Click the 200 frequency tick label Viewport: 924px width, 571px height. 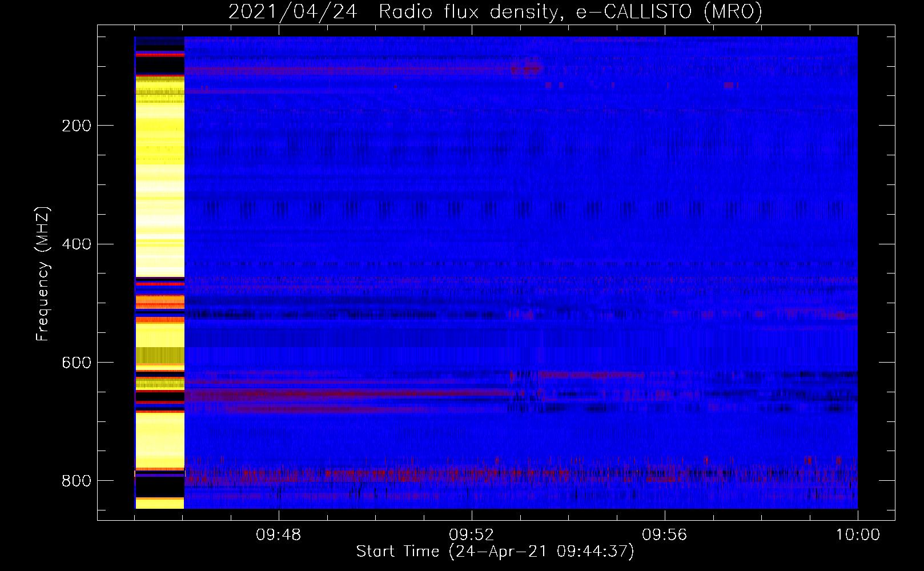tap(77, 126)
